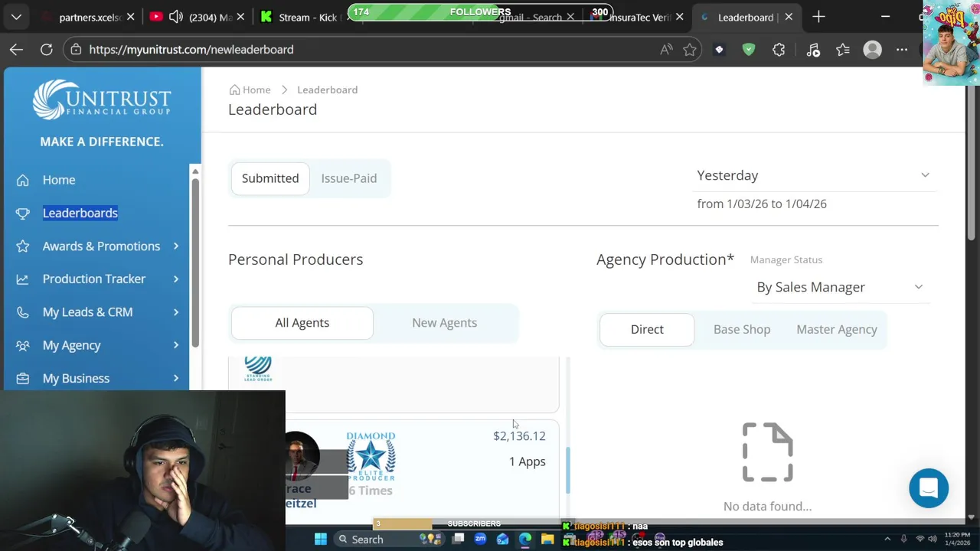Mute the YouTube tab speaker icon
980x551 pixels.
pyautogui.click(x=176, y=17)
